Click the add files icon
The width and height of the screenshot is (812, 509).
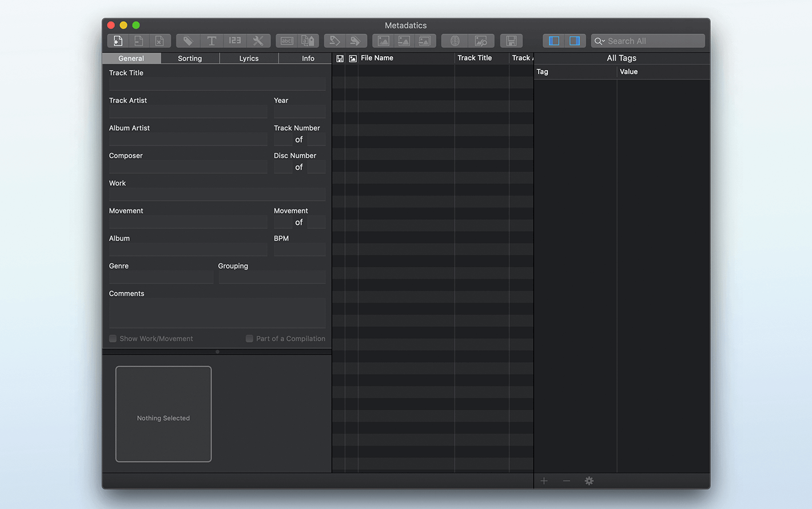point(118,41)
